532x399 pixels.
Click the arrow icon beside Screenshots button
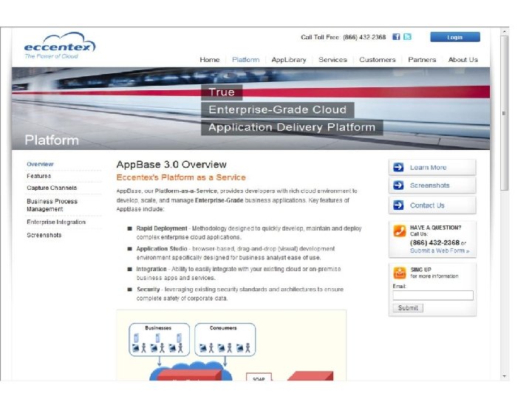tap(398, 185)
